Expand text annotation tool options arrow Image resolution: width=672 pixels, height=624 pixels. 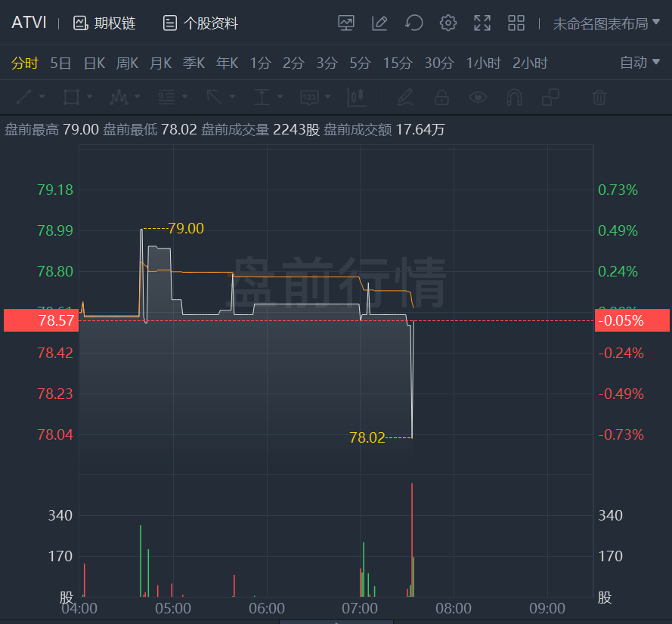[x=280, y=97]
